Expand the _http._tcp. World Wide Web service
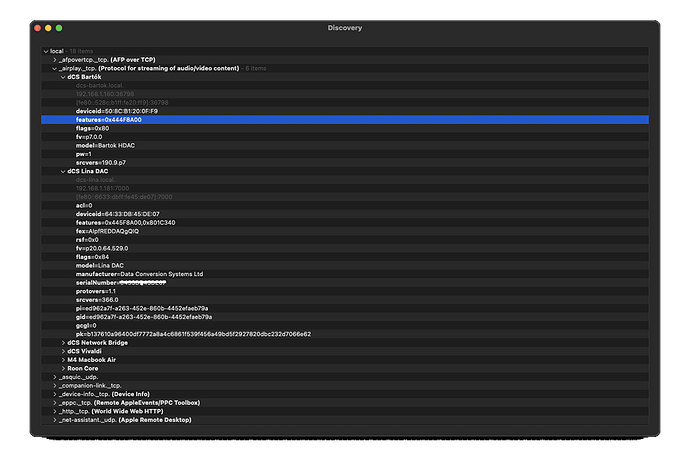690x475 pixels. 55,411
